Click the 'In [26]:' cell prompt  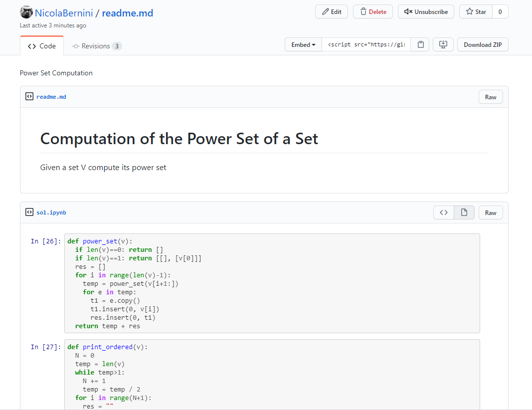click(x=46, y=241)
